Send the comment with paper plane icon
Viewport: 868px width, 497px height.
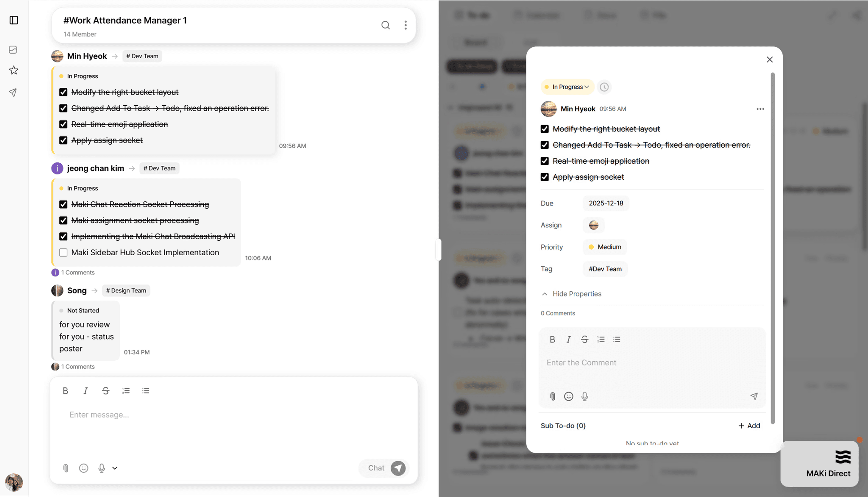(754, 396)
